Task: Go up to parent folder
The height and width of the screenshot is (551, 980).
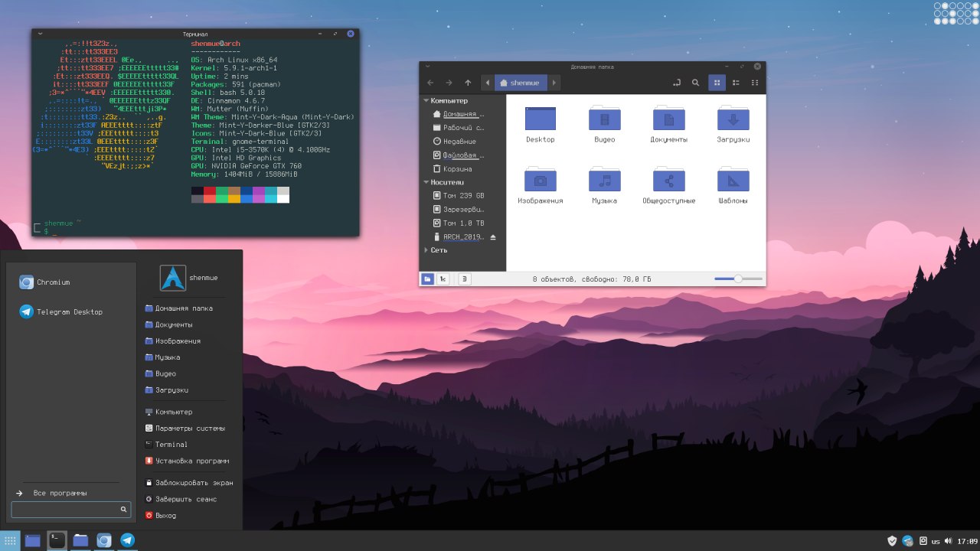Action: (x=468, y=83)
